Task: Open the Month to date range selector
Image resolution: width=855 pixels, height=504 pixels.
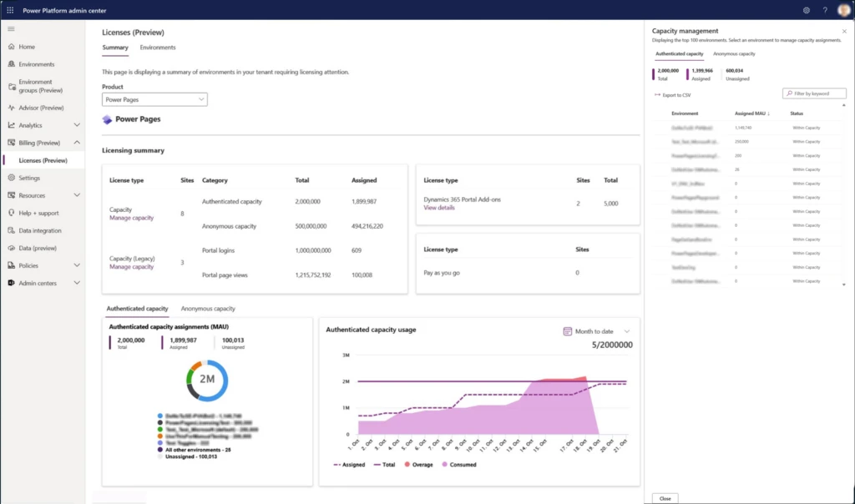Action: coord(597,331)
